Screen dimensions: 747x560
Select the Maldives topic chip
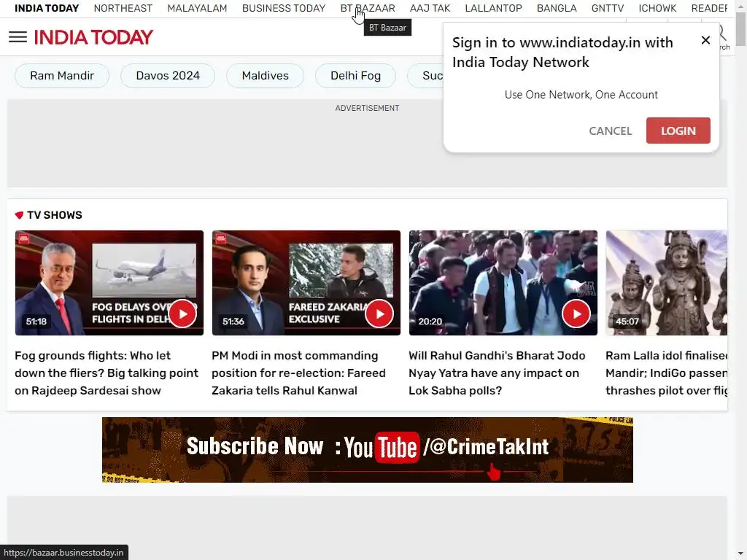point(266,76)
